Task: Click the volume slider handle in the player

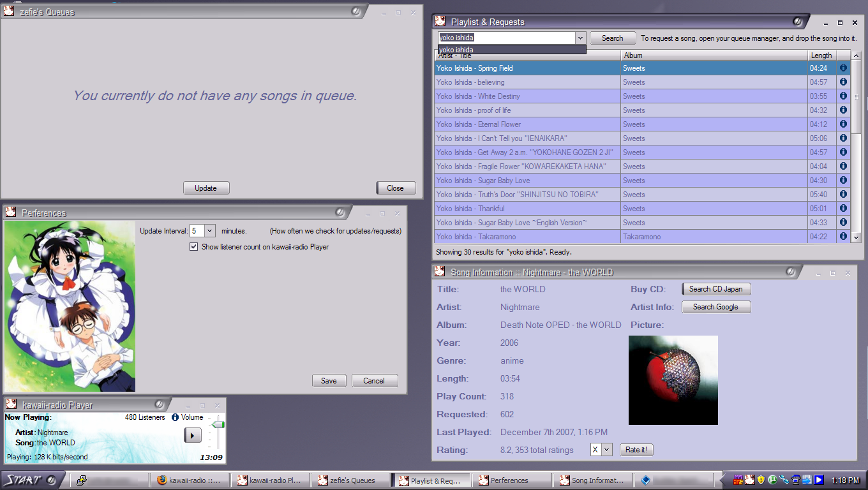Action: [x=218, y=424]
